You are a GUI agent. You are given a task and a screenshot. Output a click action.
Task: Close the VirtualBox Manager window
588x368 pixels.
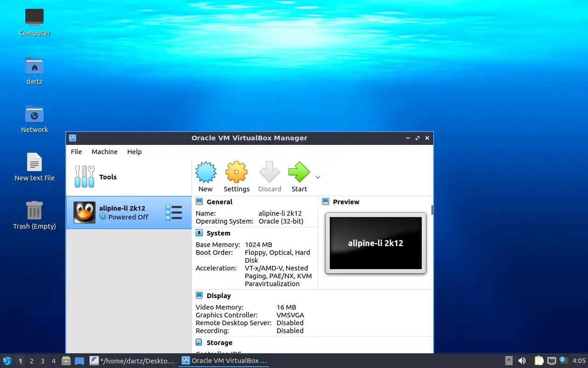[x=427, y=138]
